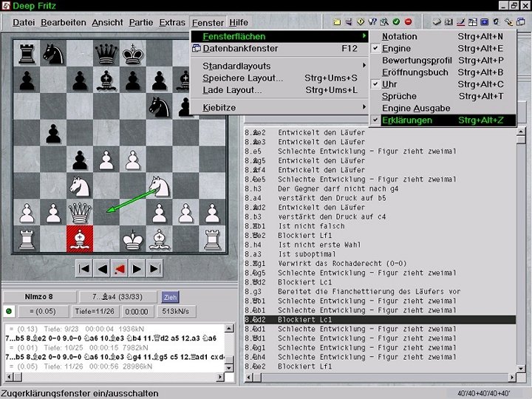532x399 pixels.
Task: Click the magnifier analysis toolbar icon
Action: pyautogui.click(x=384, y=22)
